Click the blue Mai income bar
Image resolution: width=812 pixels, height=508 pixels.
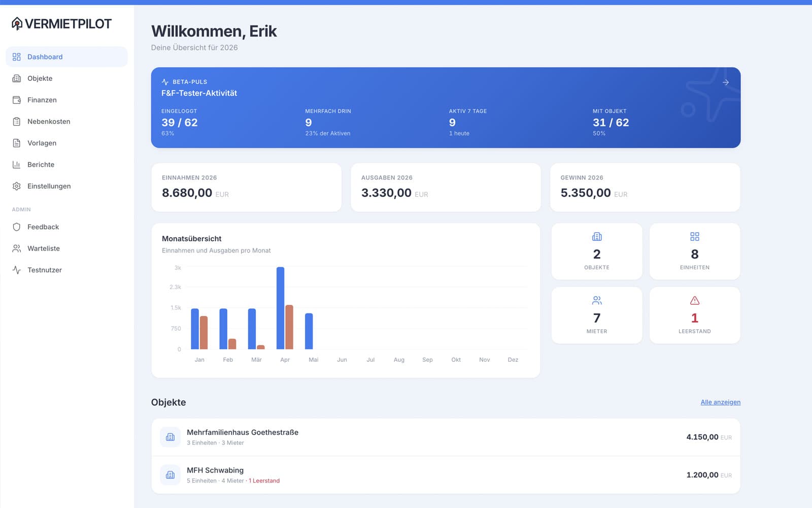coord(309,331)
